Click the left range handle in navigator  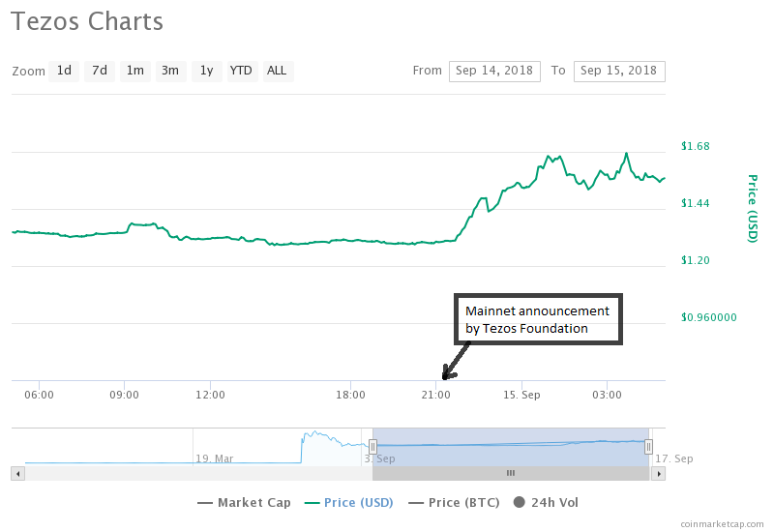pos(373,447)
